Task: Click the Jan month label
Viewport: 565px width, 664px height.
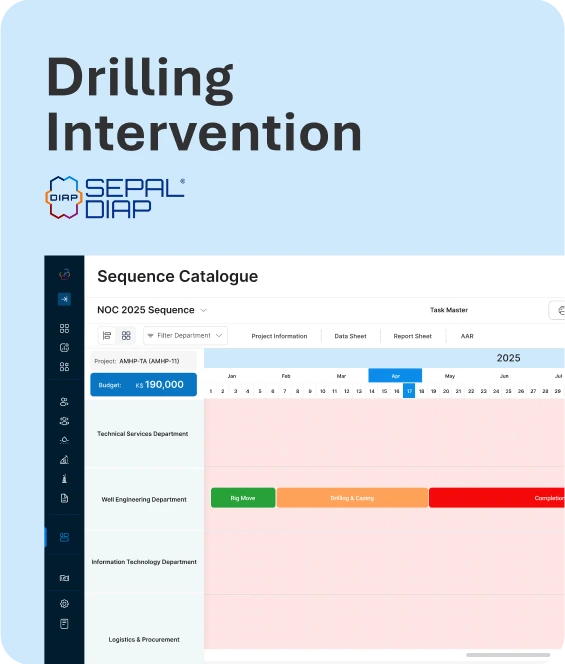Action: [232, 376]
